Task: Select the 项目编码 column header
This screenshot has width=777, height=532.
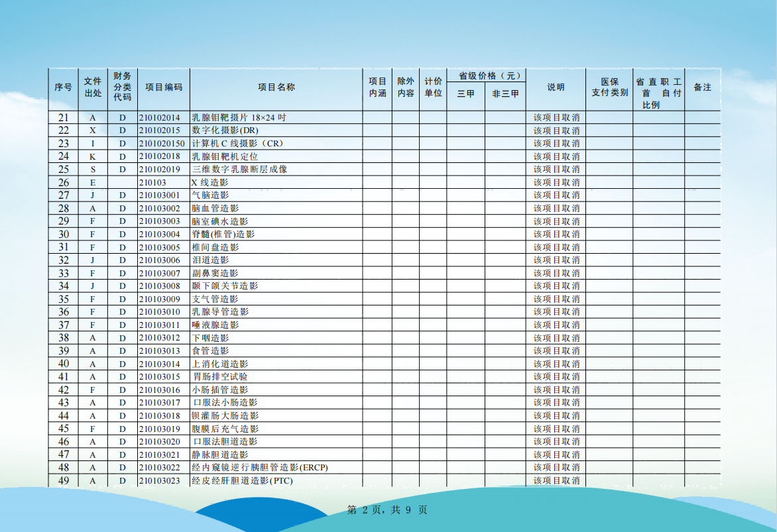Action: tap(164, 87)
